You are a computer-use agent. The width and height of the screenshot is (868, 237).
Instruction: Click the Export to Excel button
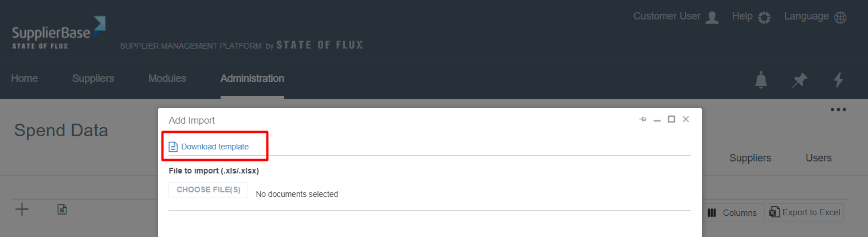point(806,213)
